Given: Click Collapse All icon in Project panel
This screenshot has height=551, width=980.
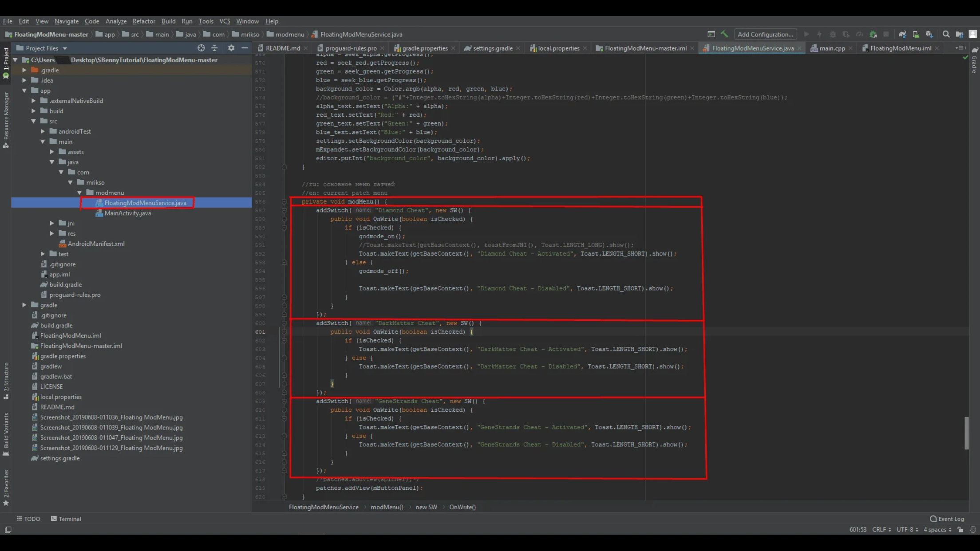Looking at the screenshot, I should click(215, 48).
